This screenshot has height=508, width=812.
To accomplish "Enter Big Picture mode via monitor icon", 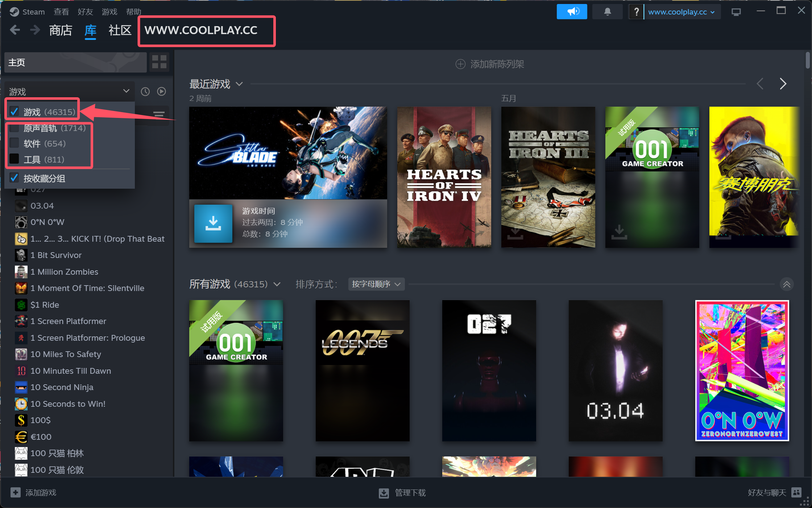I will [736, 12].
